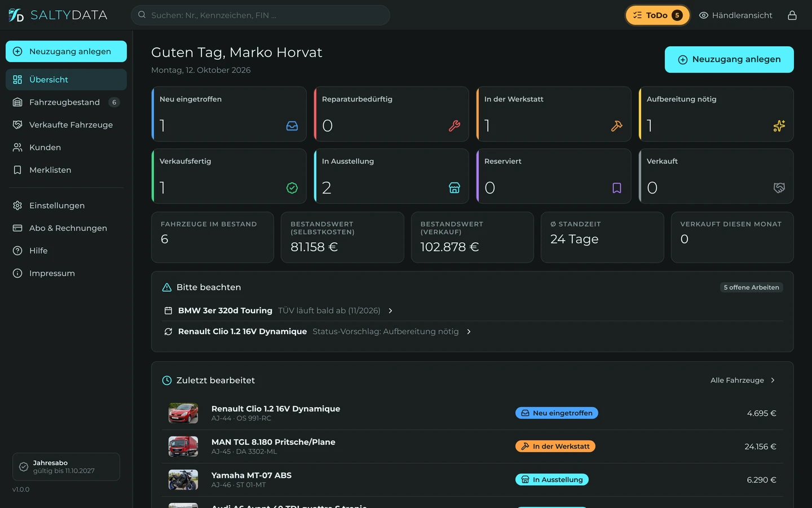Open Einstellungen in the sidebar
Screen dimensions: 812x508
66,205
